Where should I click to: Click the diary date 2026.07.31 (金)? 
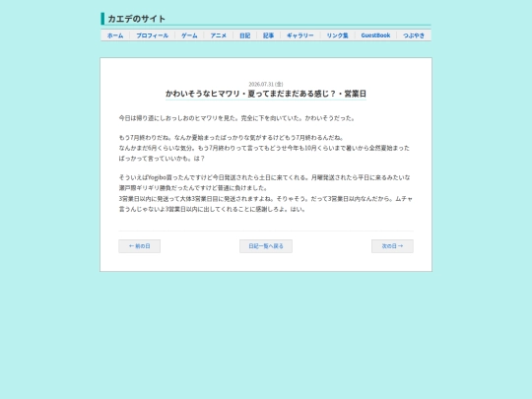point(266,84)
